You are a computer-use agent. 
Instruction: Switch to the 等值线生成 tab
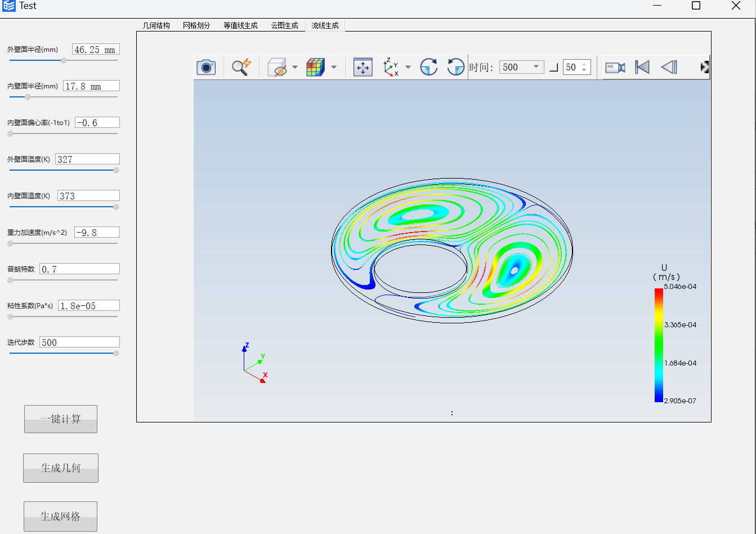(x=240, y=25)
